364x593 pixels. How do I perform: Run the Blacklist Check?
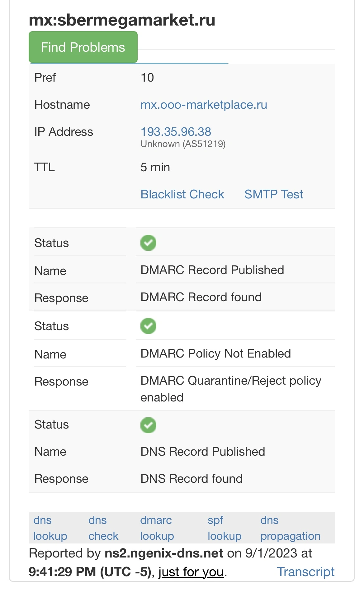click(x=182, y=194)
